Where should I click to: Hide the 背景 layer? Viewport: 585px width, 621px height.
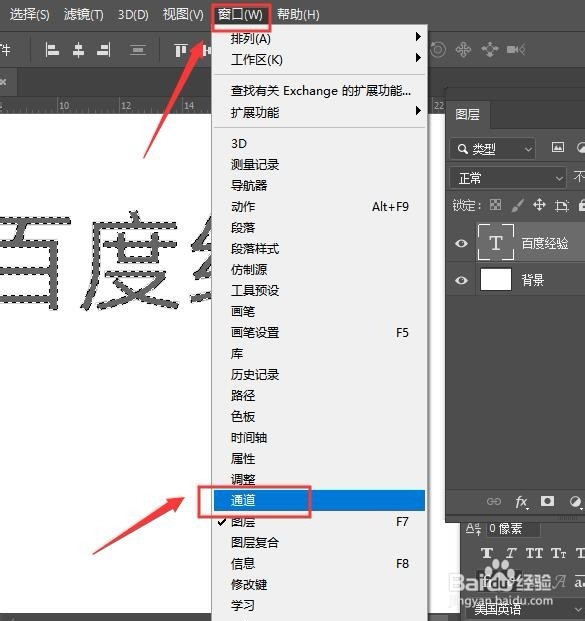tap(461, 280)
